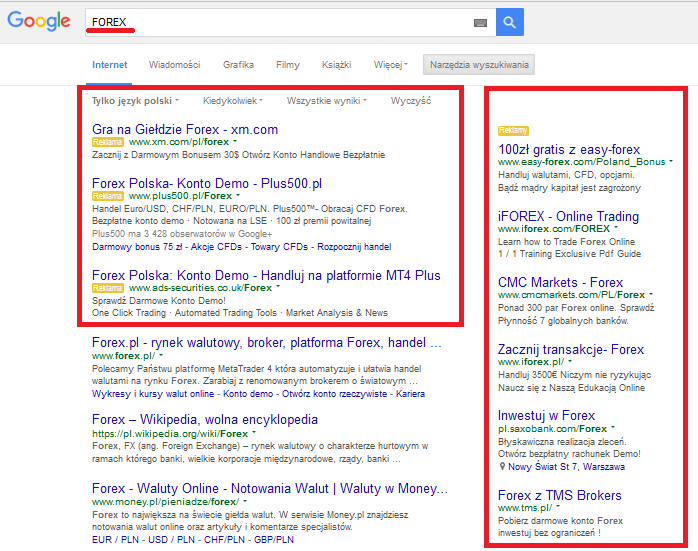698x551 pixels.
Task: Expand the 'Tylko język polski' filter dropdown
Action: pos(134,101)
